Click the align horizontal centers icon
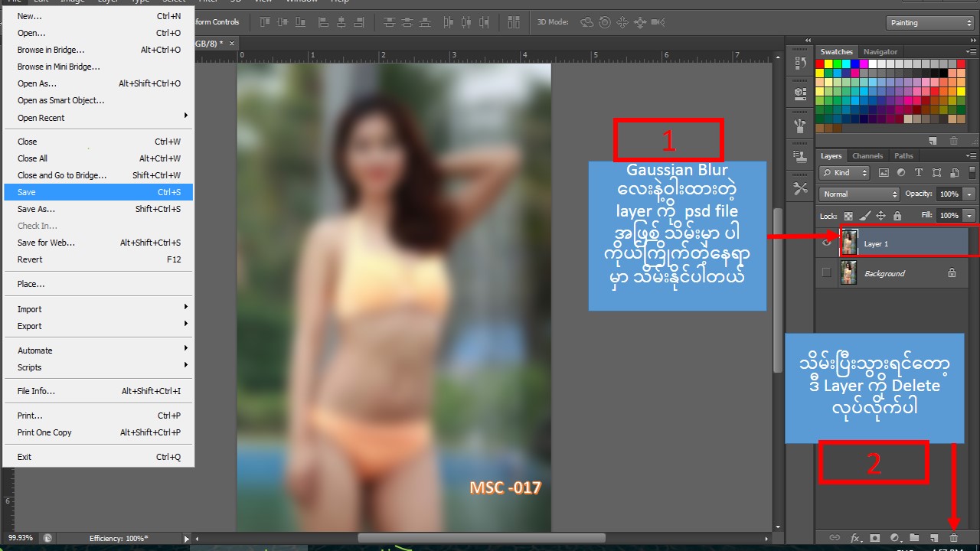Viewport: 980px width, 551px height. coord(341,22)
